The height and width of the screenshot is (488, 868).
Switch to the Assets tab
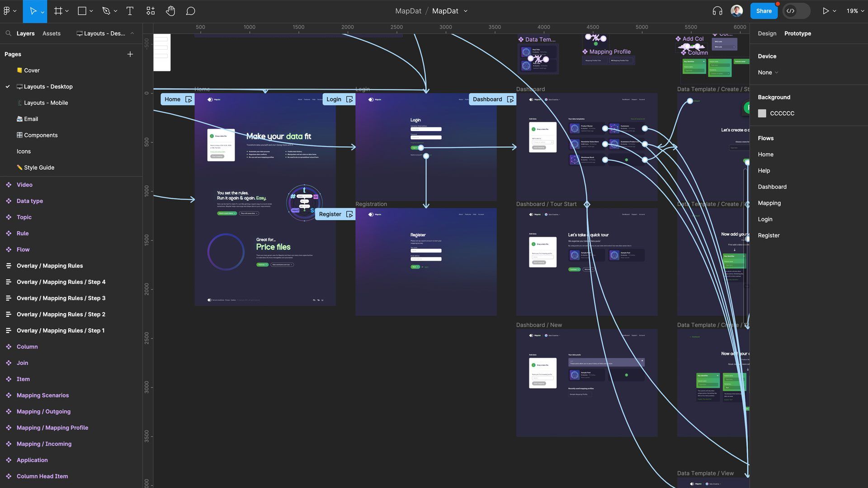52,33
